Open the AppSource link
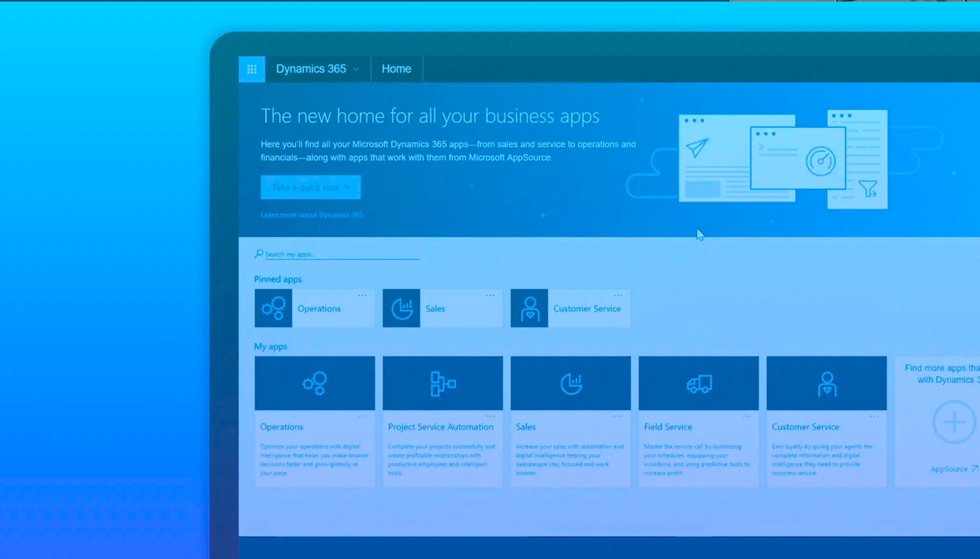This screenshot has width=980, height=559. [949, 469]
